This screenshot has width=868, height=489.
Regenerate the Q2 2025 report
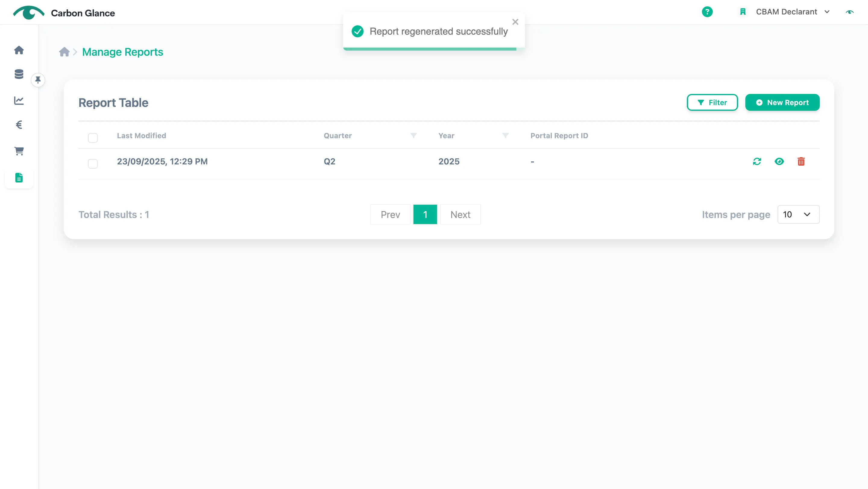[757, 161]
